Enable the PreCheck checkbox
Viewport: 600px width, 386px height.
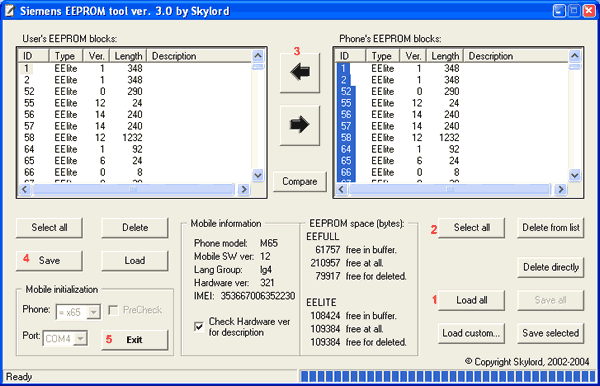[113, 310]
